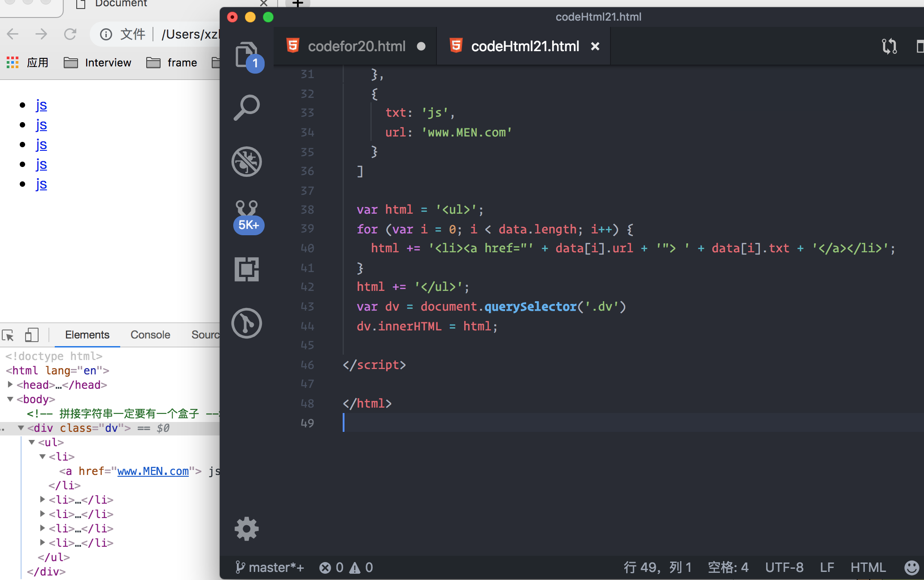Click the UTF-8 encoding in status bar
Screen dimensions: 924x580
(x=784, y=567)
